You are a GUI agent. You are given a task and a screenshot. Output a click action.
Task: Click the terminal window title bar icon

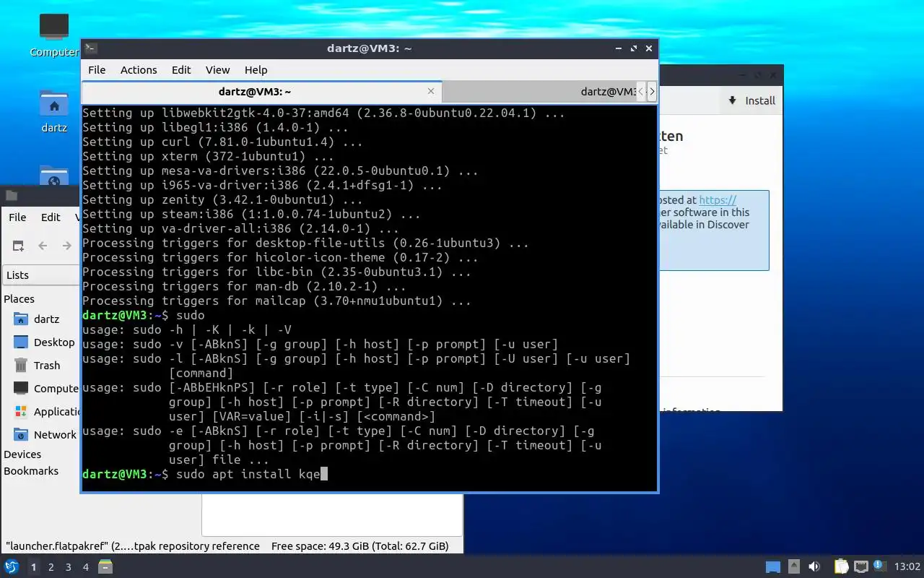(91, 48)
